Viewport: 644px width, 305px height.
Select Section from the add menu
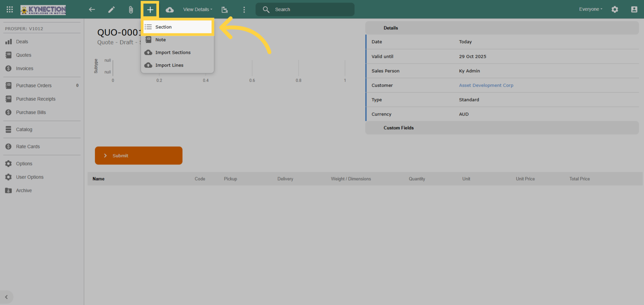(177, 27)
